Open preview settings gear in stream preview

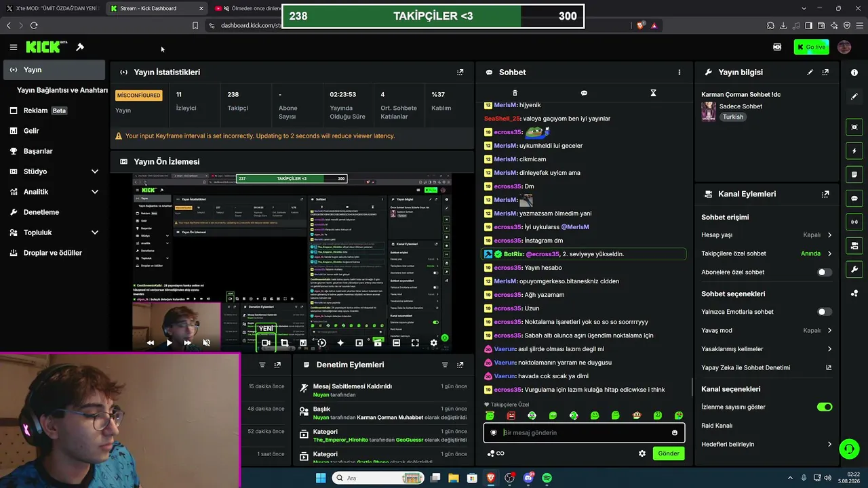pyautogui.click(x=434, y=343)
